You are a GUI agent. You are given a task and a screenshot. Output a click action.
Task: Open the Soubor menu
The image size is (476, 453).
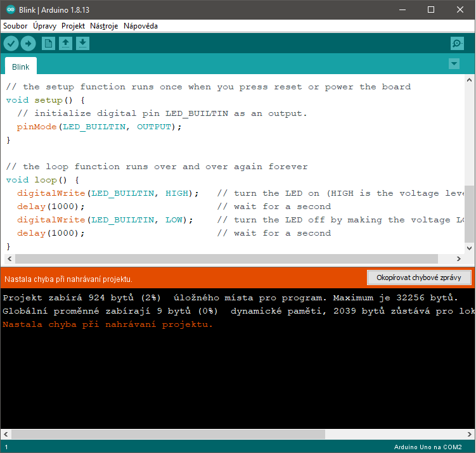coord(15,26)
